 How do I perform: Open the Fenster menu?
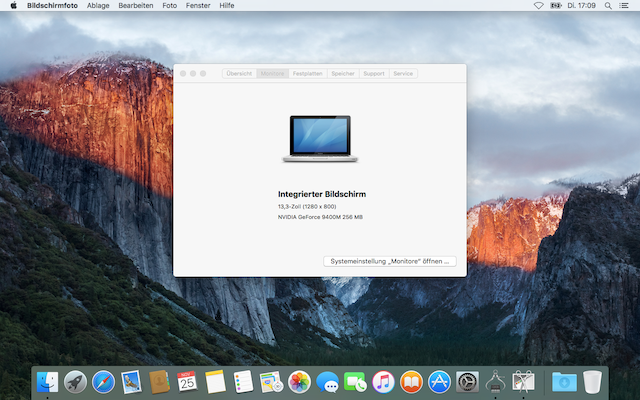click(198, 5)
